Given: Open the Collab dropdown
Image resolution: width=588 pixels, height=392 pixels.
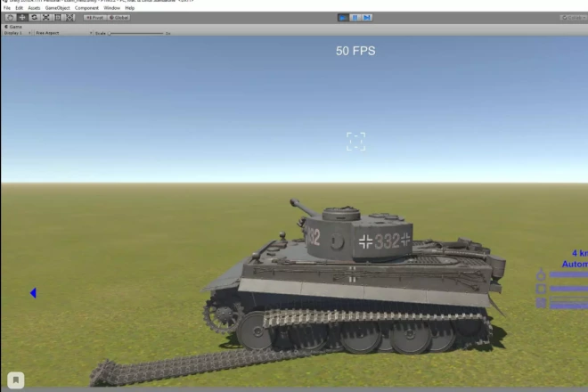Looking at the screenshot, I should (570, 17).
